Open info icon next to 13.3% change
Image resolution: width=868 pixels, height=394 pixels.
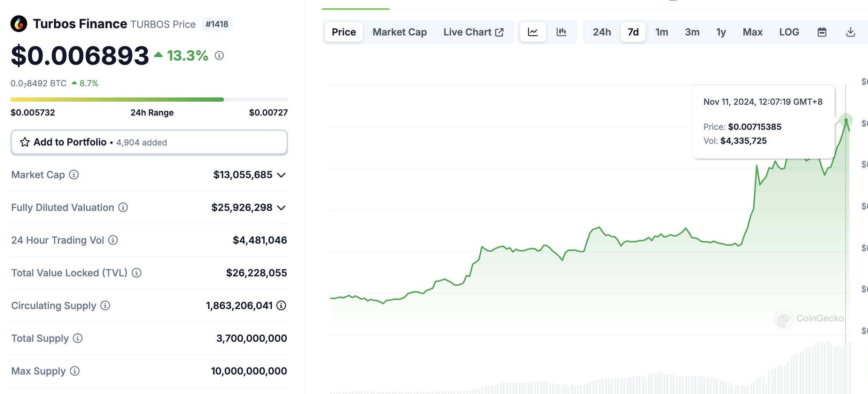[x=219, y=55]
